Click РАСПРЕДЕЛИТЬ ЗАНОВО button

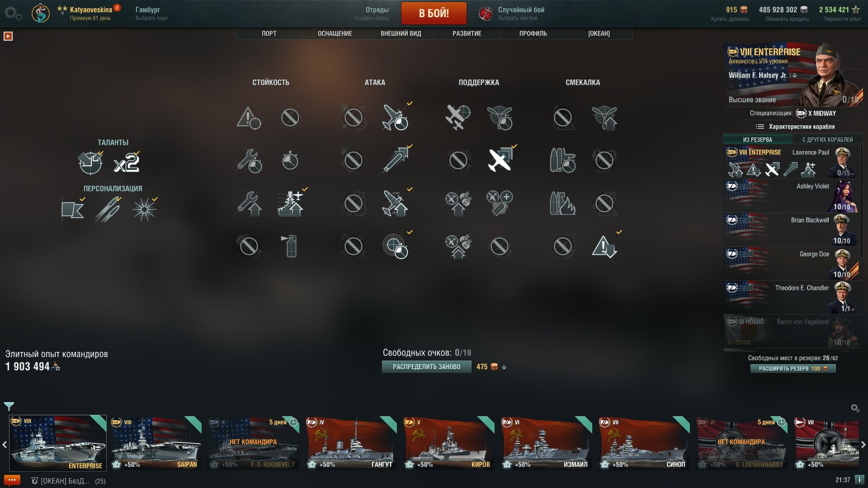[426, 367]
